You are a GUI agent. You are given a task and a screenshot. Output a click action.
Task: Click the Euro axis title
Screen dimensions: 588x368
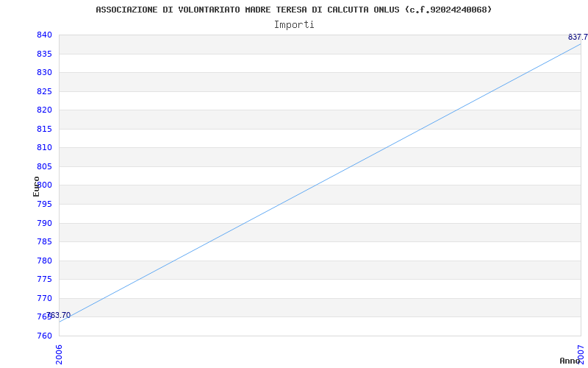36,186
